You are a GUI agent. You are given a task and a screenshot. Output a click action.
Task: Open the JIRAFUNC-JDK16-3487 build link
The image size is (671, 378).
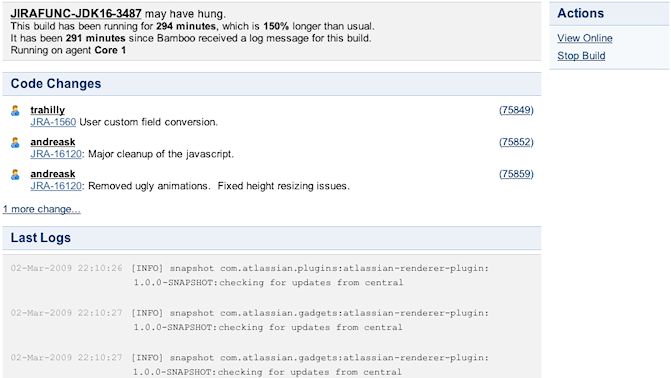click(x=76, y=14)
